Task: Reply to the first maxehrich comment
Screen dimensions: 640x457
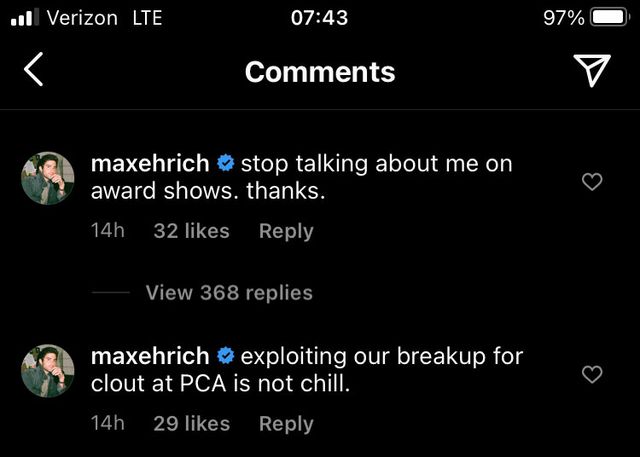Action: coord(286,231)
